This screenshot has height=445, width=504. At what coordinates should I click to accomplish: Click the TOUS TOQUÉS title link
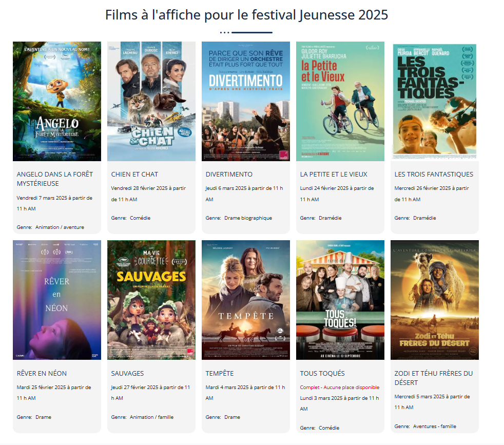click(322, 373)
